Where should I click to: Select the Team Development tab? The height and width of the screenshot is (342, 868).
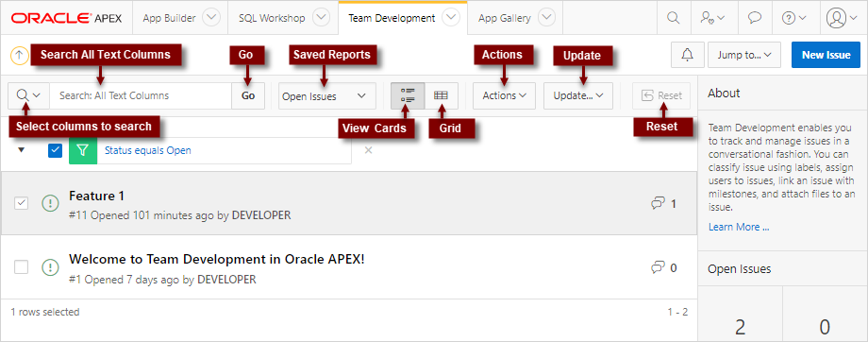392,18
